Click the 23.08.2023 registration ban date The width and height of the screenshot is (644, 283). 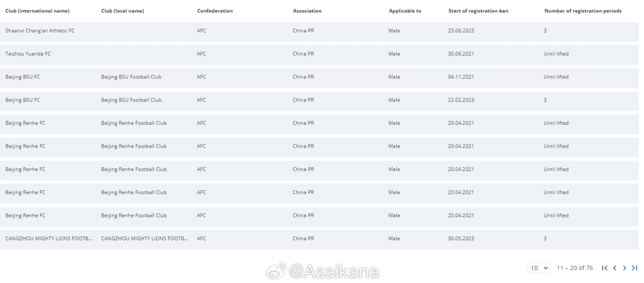461,31
